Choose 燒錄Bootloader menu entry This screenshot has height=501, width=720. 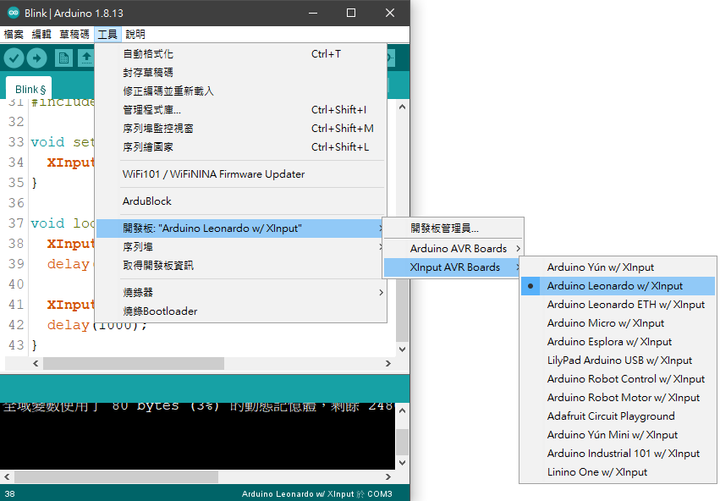[x=241, y=311]
